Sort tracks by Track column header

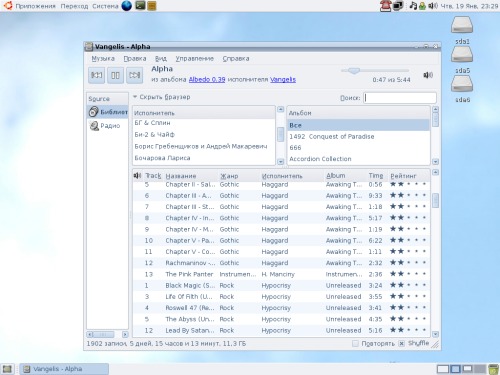(153, 176)
